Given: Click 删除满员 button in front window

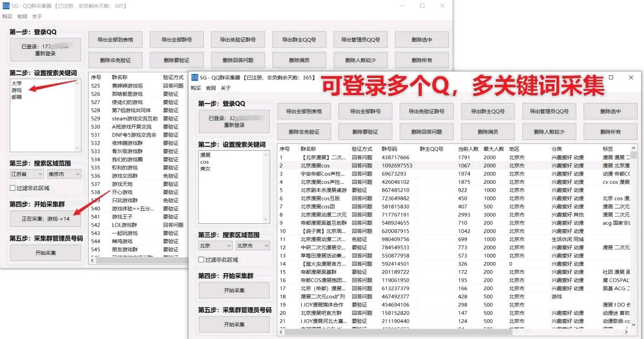Looking at the screenshot, I should [x=488, y=132].
